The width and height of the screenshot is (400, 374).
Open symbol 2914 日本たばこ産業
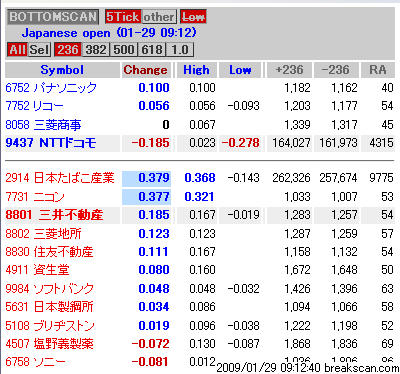pyautogui.click(x=60, y=178)
